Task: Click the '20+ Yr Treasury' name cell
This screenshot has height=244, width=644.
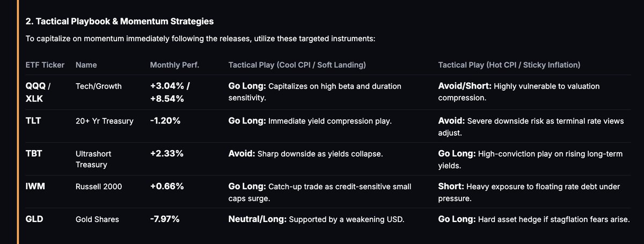Action: coord(104,121)
